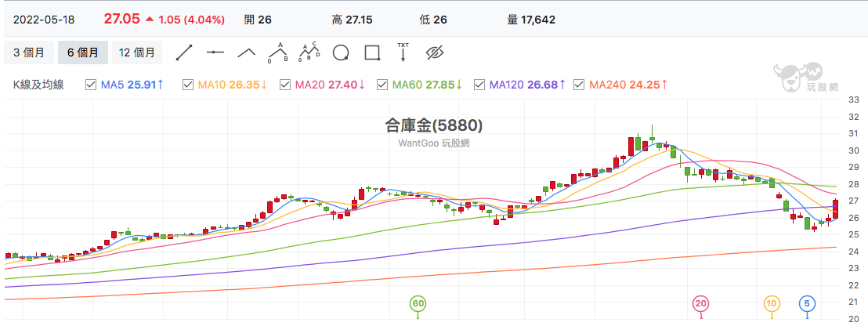Select the 0AB wave pattern tool
Viewport: 868px width, 326px height.
click(278, 53)
